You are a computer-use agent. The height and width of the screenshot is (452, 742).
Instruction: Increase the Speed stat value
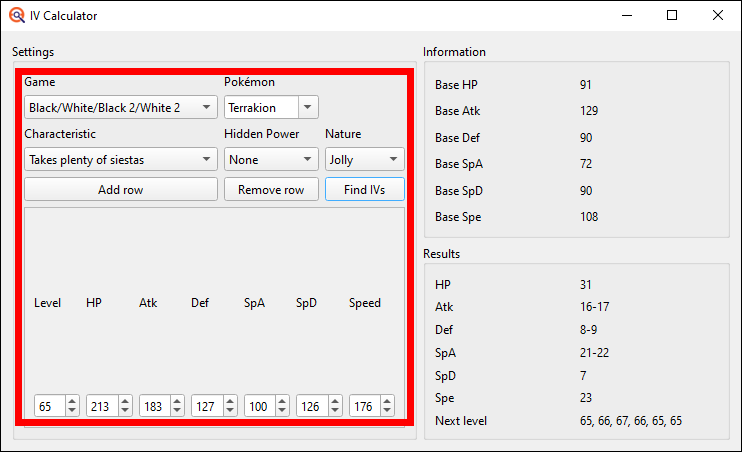click(x=386, y=402)
